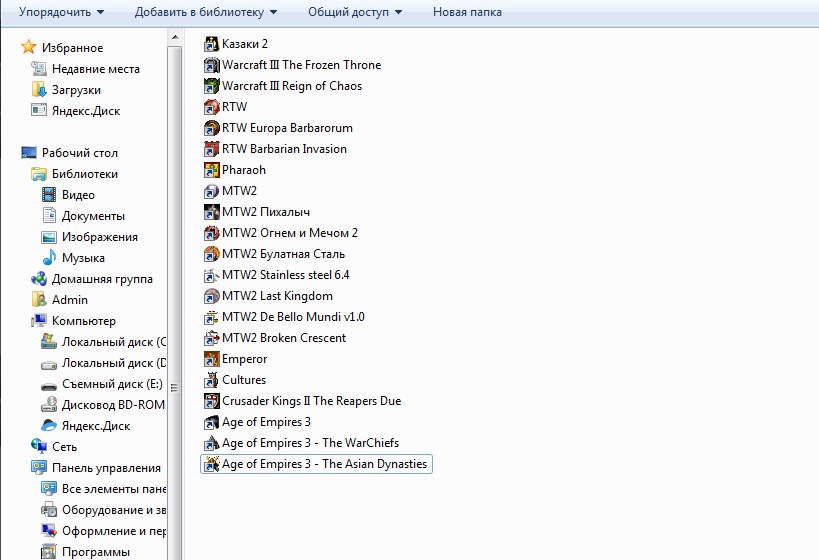Click navigation pane scroll up arrow

click(174, 37)
